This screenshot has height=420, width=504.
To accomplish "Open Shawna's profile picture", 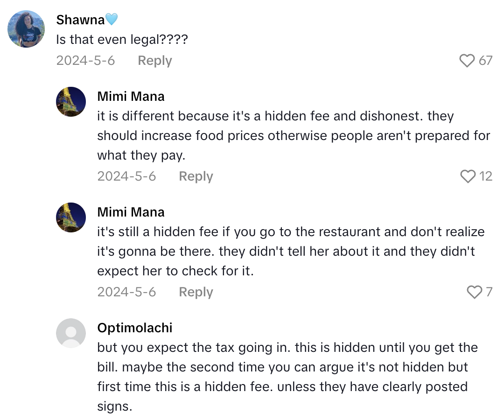I will (26, 28).
